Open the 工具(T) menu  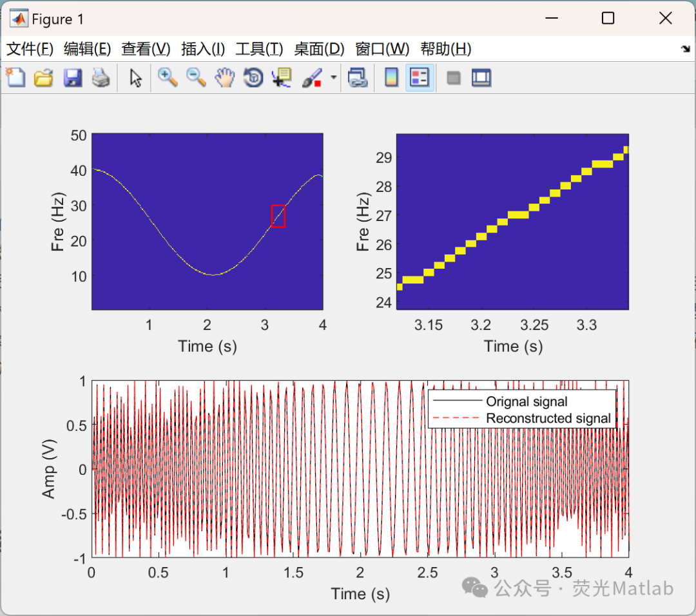point(259,49)
